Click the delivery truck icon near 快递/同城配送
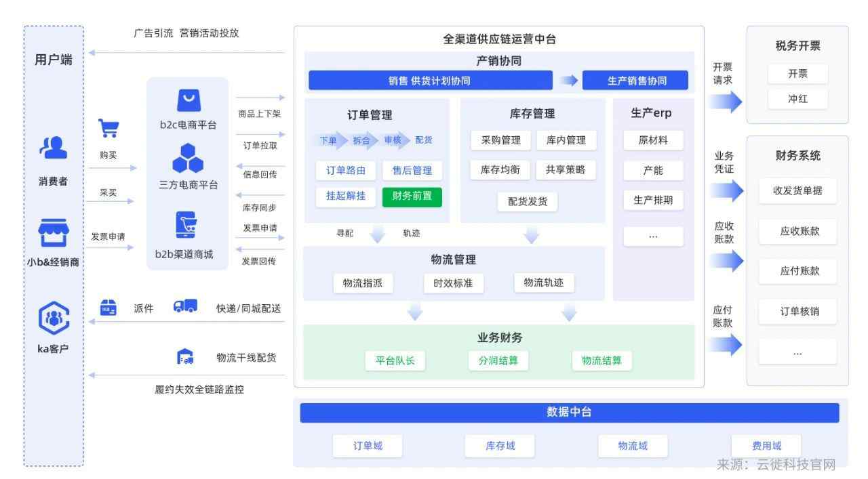Viewport: 868px width, 479px height. pos(185,307)
